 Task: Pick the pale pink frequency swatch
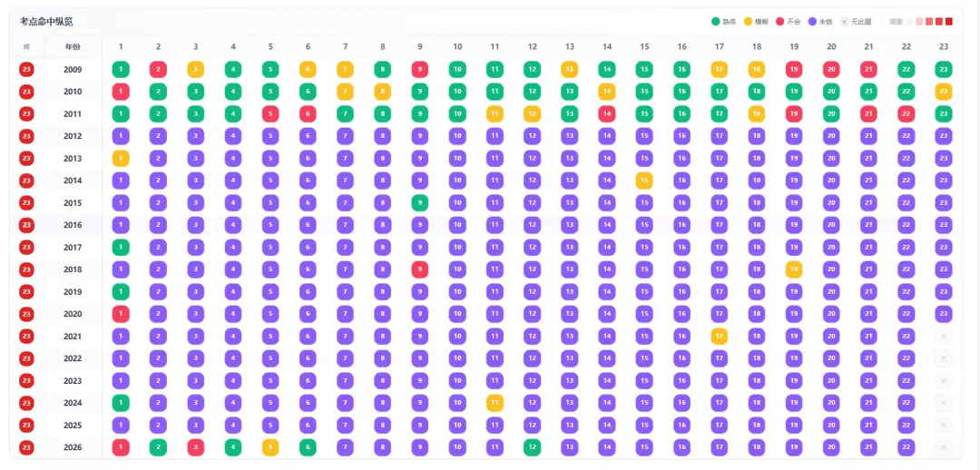(919, 22)
